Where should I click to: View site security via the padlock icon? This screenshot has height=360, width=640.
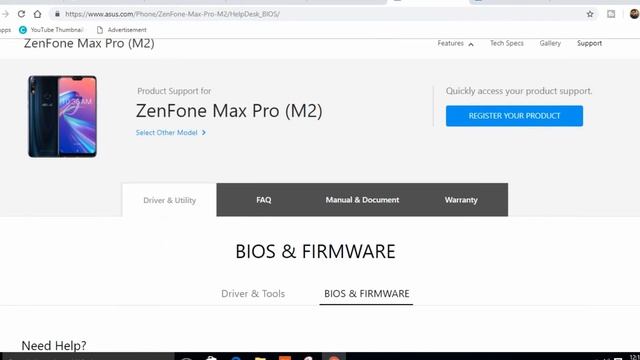click(x=58, y=14)
